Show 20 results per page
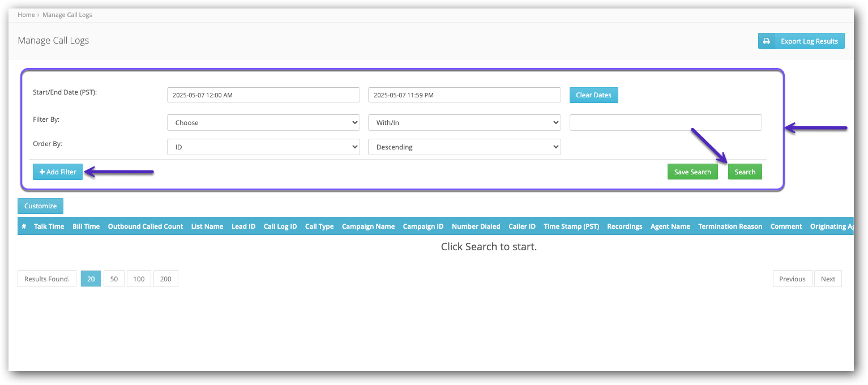This screenshot has width=868, height=385. [x=91, y=279]
